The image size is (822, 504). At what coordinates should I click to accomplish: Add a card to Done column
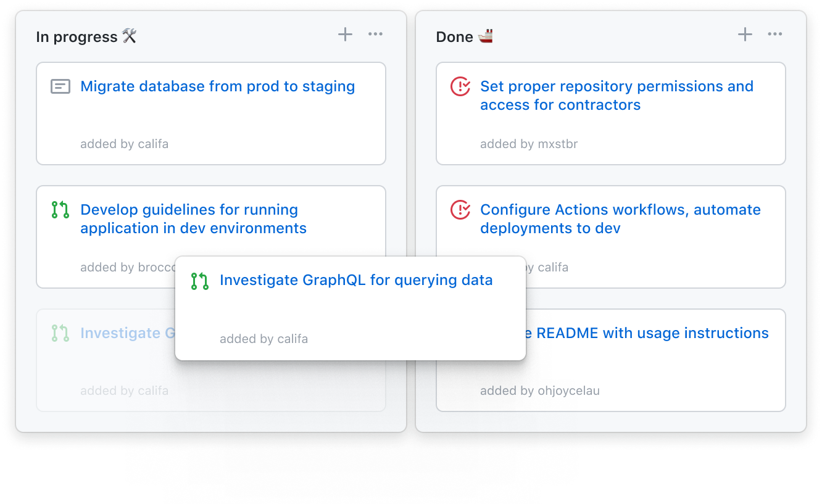[x=745, y=35]
